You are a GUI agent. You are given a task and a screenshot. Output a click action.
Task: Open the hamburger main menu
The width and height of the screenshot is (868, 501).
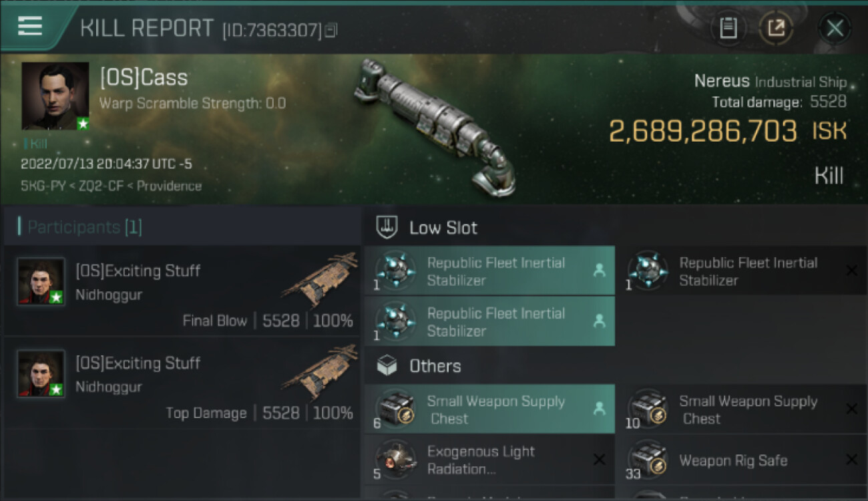click(30, 26)
